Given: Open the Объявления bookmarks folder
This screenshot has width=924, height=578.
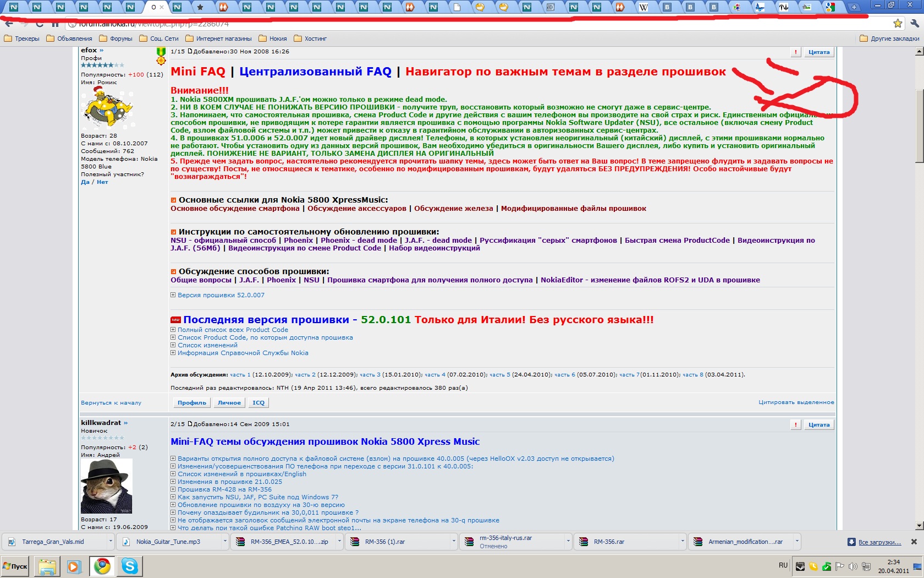Looking at the screenshot, I should coord(69,39).
